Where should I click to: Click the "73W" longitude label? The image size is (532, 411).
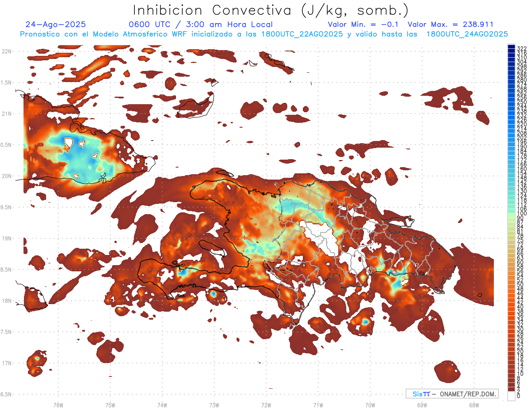(214, 405)
